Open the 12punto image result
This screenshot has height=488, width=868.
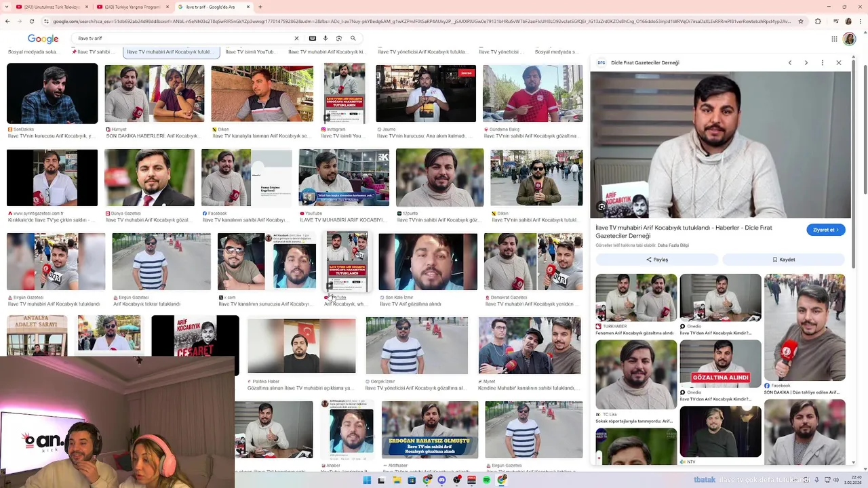click(x=440, y=178)
